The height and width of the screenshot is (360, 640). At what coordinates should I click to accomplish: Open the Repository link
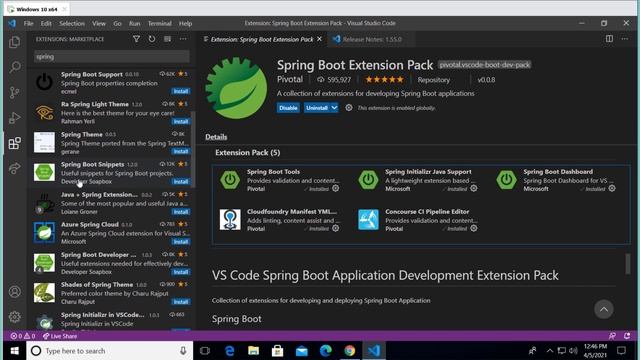coord(433,80)
